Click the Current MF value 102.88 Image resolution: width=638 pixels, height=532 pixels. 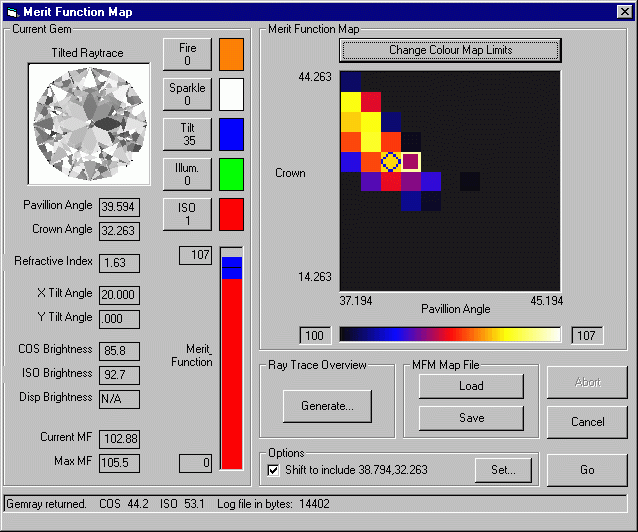tap(119, 439)
